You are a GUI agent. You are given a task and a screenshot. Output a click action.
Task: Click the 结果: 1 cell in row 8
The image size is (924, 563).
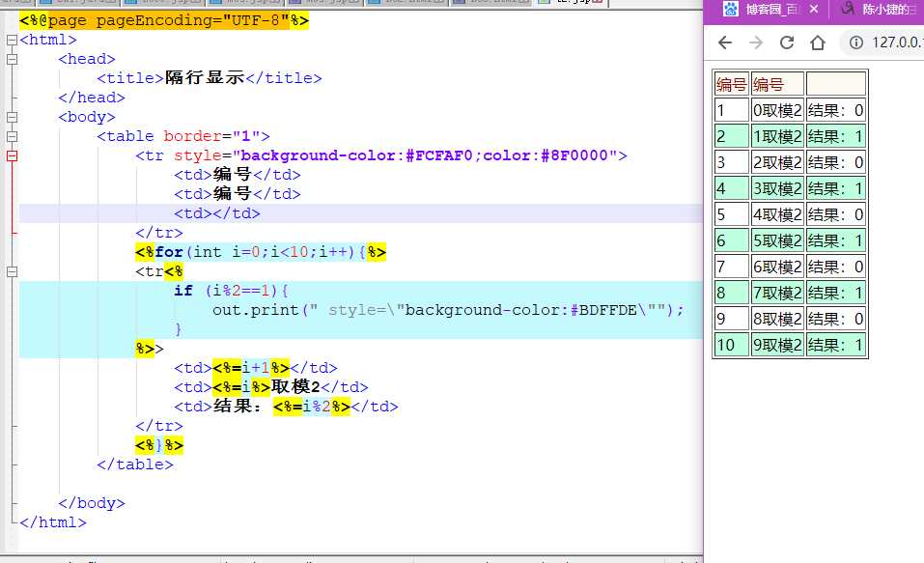pos(835,293)
